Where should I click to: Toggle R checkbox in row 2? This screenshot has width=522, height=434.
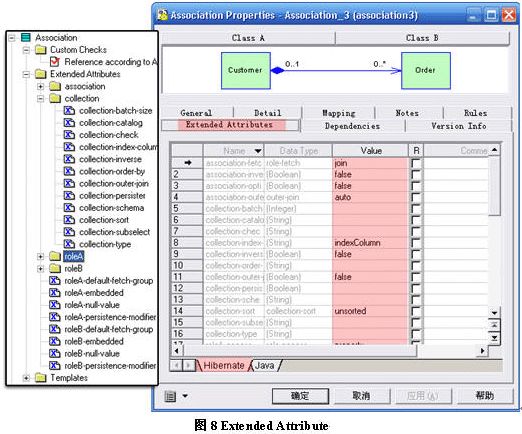pyautogui.click(x=416, y=175)
